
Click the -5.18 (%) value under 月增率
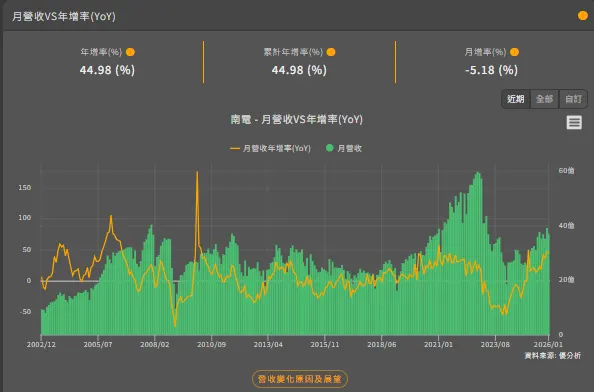pos(491,70)
